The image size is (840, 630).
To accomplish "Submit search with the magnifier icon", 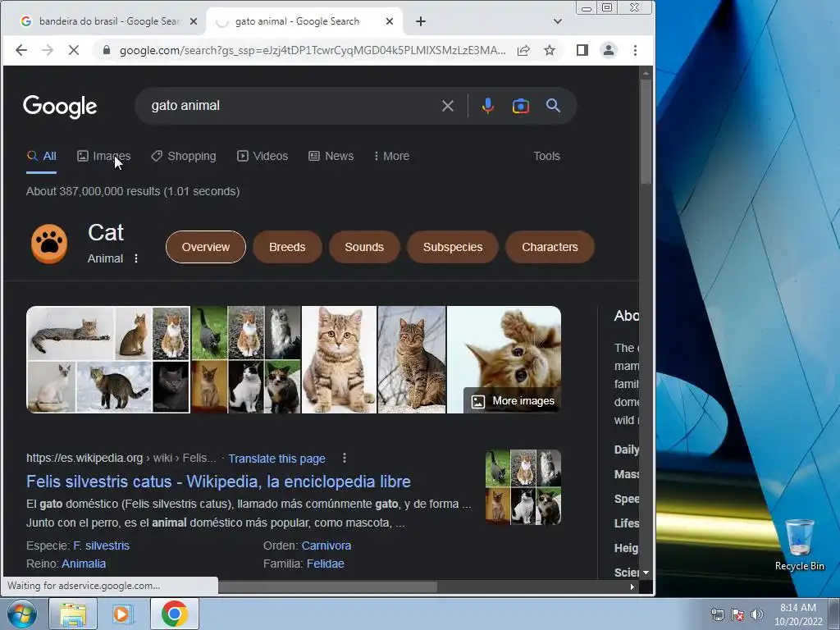I will (554, 106).
